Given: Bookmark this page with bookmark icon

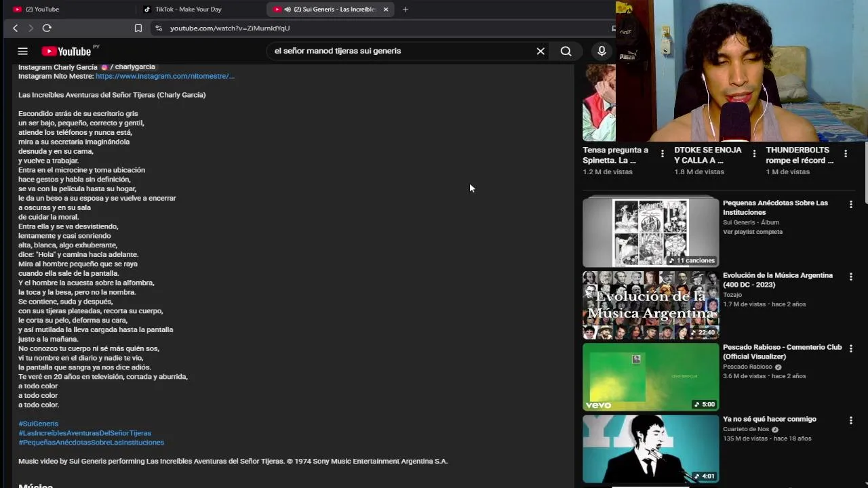Looking at the screenshot, I should click(x=138, y=28).
